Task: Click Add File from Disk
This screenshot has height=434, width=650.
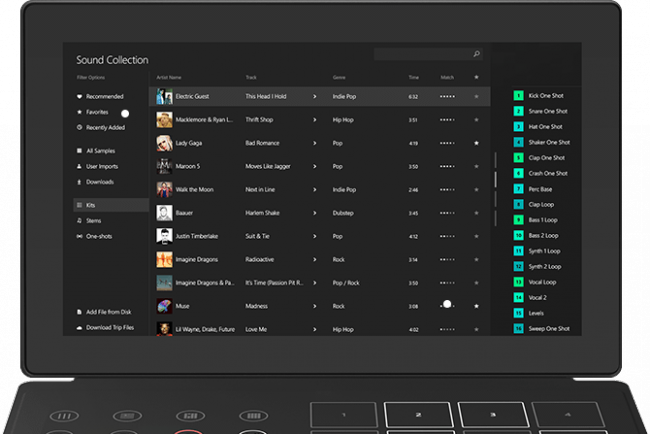Action: pyautogui.click(x=109, y=312)
